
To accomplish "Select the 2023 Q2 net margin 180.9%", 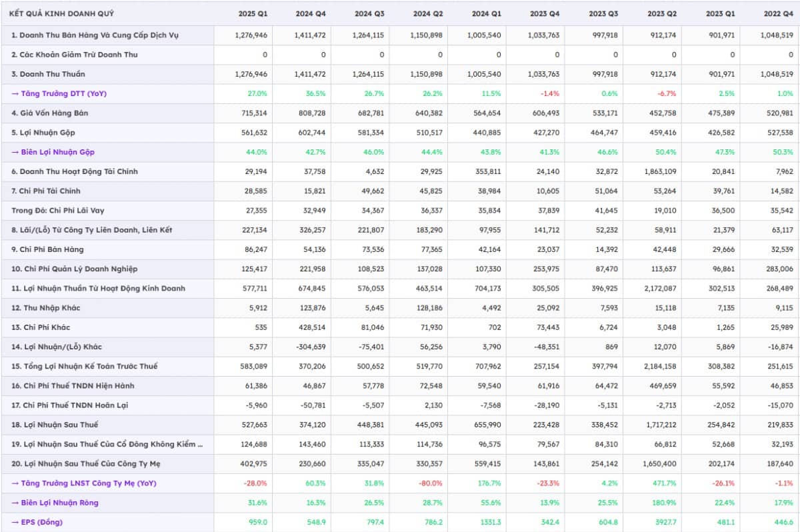I will pyautogui.click(x=665, y=503).
